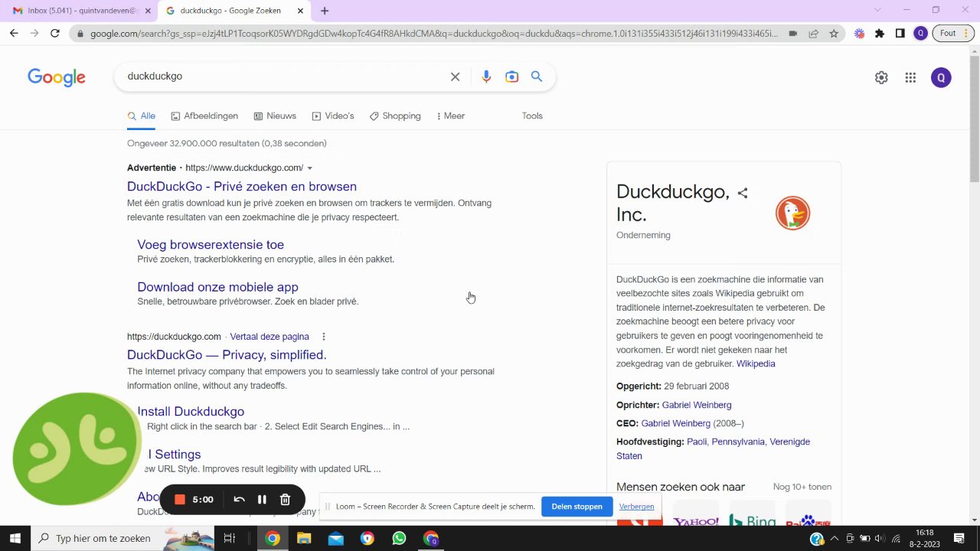Click the Nog 10+ tonen link
Image resolution: width=980 pixels, height=551 pixels.
[x=802, y=487]
